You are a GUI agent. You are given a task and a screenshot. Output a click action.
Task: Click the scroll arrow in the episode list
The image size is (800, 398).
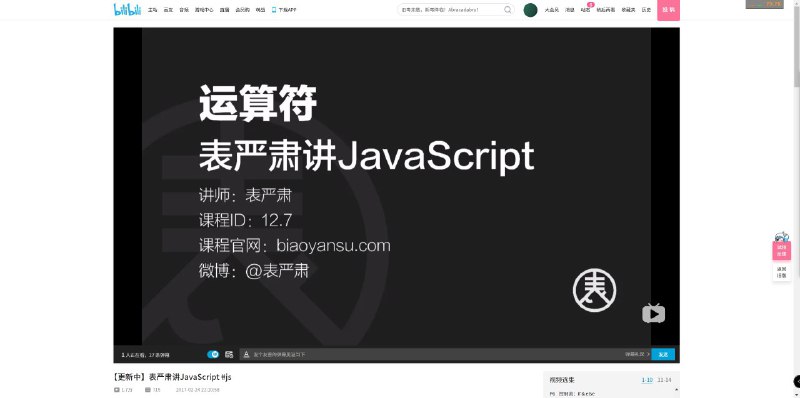pyautogui.click(x=677, y=390)
